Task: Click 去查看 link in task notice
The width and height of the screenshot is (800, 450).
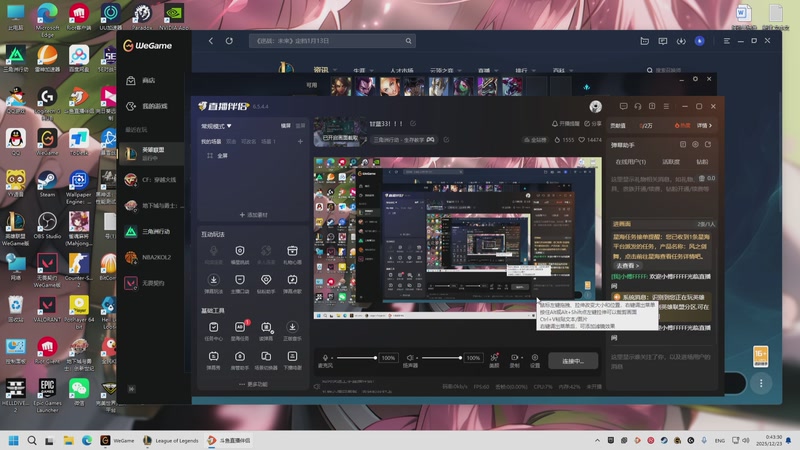Action: coord(627,266)
